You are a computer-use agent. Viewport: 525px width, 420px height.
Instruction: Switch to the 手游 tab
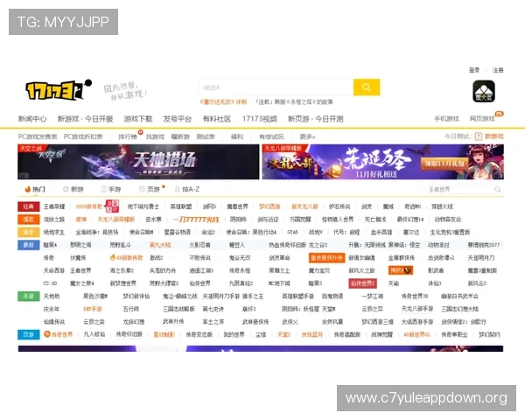tap(111, 189)
